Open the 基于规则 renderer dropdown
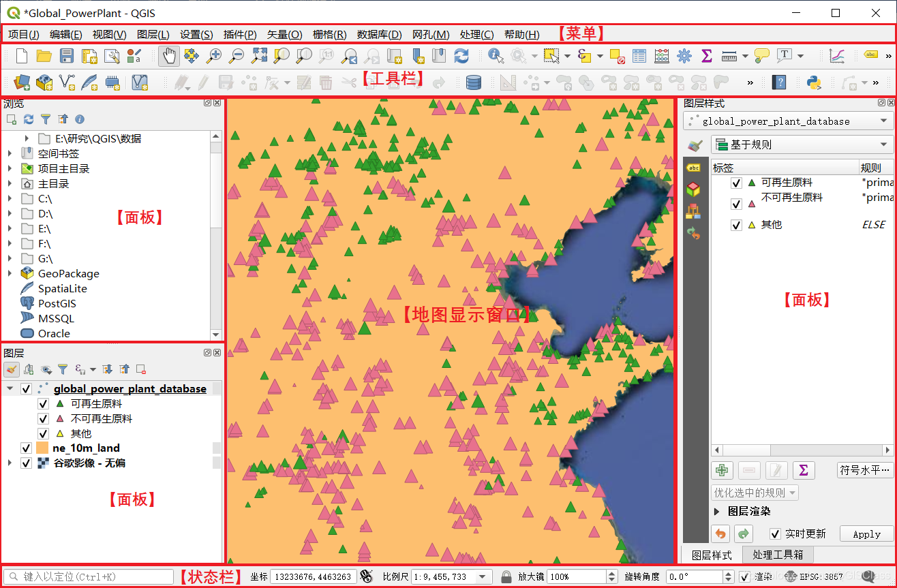 pyautogui.click(x=802, y=144)
